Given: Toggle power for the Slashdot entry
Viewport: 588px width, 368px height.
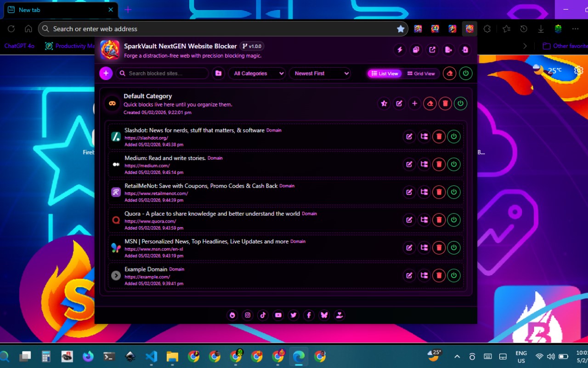Looking at the screenshot, I should pos(454,137).
